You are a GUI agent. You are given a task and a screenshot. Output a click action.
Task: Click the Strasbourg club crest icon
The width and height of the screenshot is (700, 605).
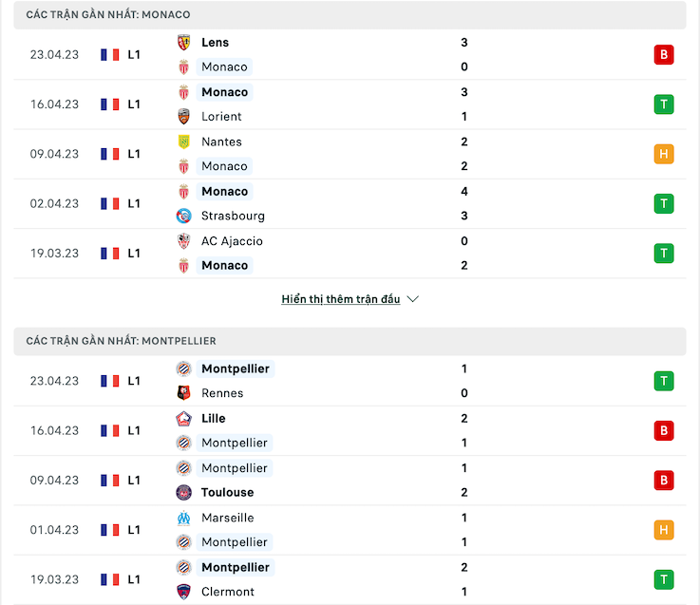point(183,217)
